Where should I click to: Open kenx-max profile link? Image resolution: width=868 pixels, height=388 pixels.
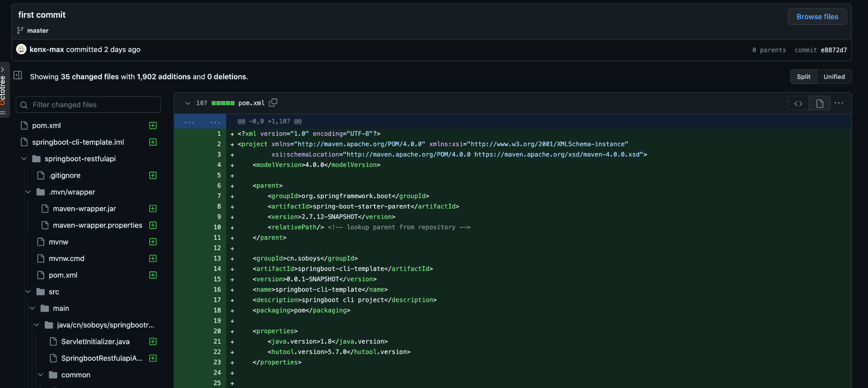tap(46, 49)
